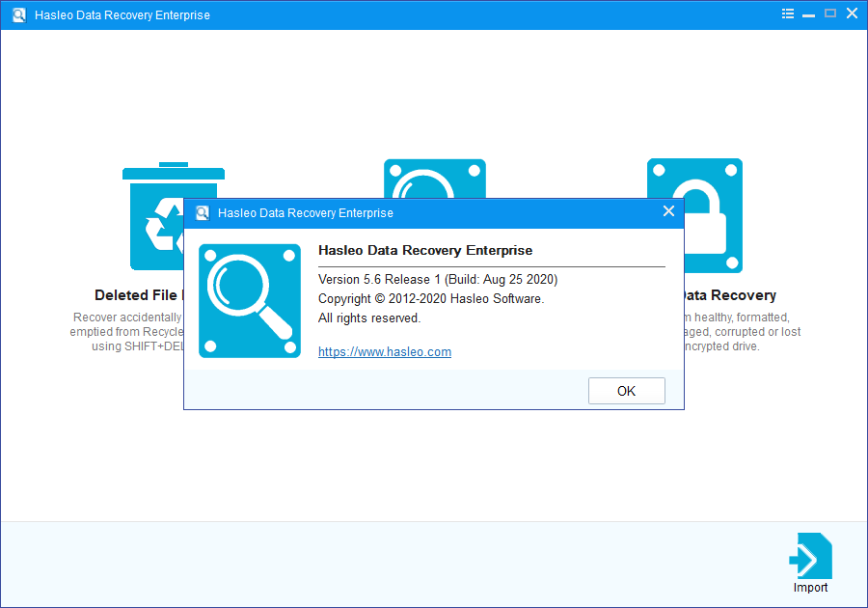Click the Import arrow icon

pyautogui.click(x=810, y=556)
